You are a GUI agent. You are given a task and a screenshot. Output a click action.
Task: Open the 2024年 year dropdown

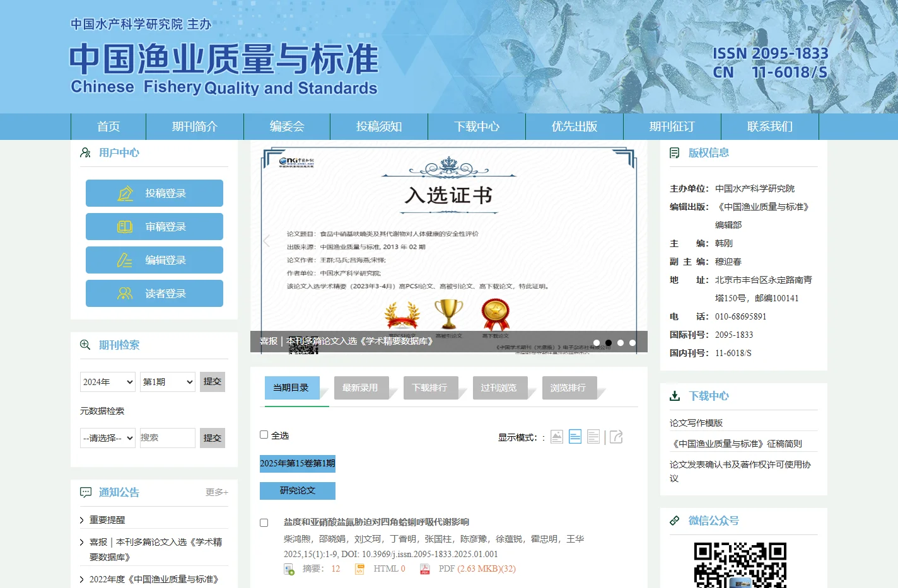[x=108, y=382]
